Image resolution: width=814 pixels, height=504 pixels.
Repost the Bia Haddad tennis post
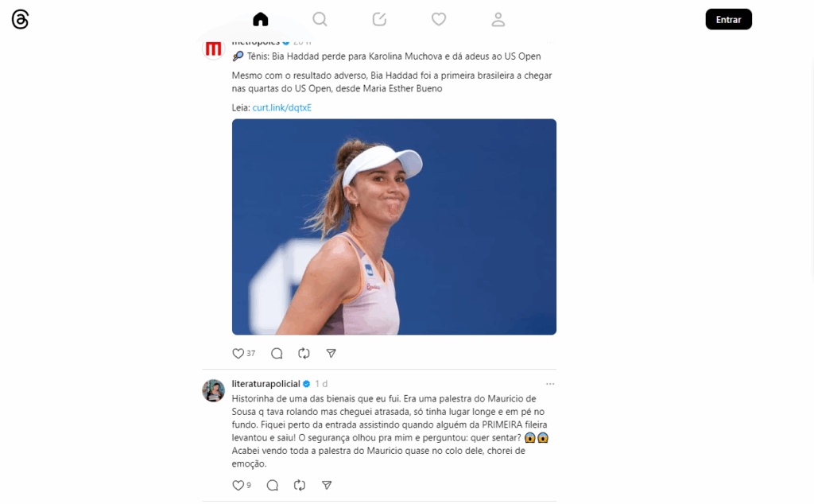(304, 354)
